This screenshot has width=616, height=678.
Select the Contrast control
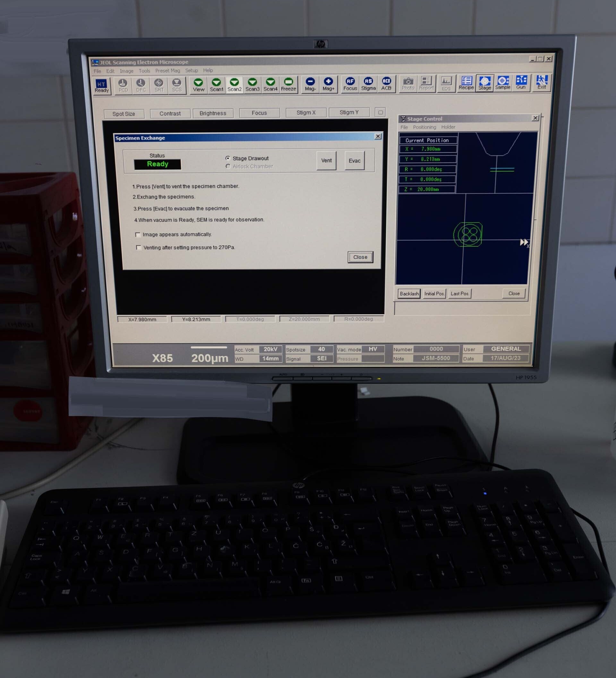pyautogui.click(x=170, y=113)
